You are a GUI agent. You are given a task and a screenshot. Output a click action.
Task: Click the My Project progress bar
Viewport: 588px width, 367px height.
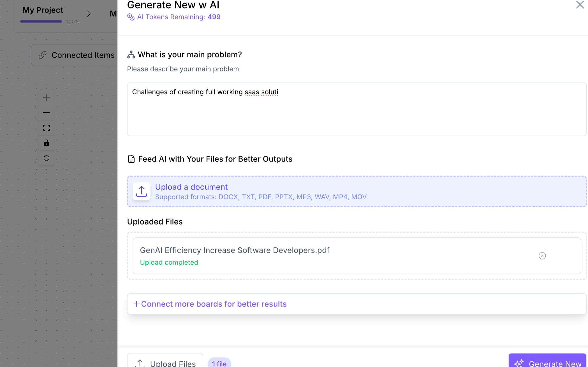[41, 22]
